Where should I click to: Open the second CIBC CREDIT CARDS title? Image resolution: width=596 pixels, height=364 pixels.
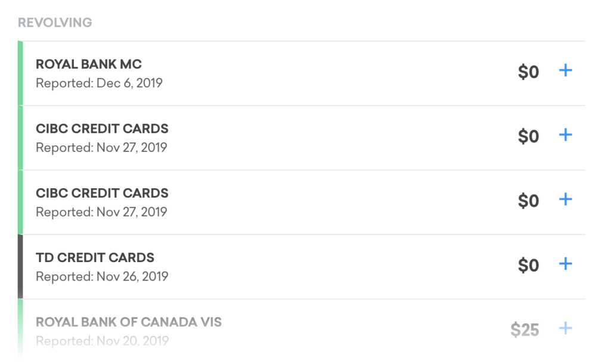coord(102,193)
